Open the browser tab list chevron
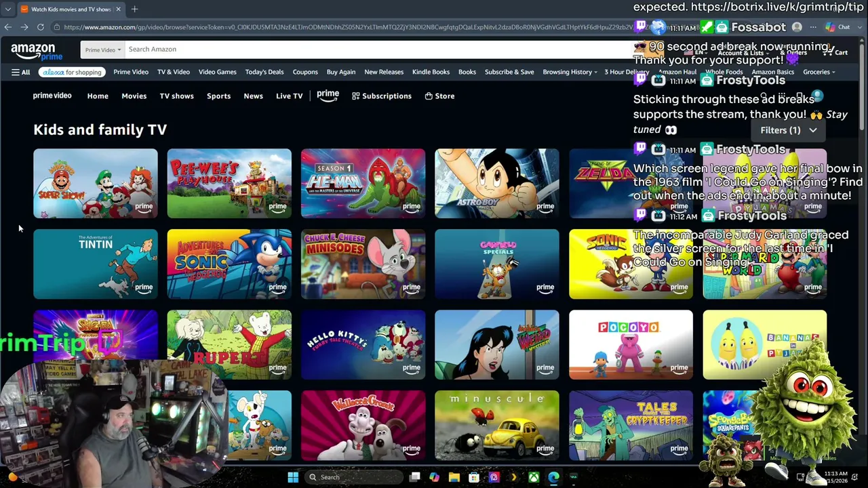Image resolution: width=868 pixels, height=488 pixels. (7, 9)
